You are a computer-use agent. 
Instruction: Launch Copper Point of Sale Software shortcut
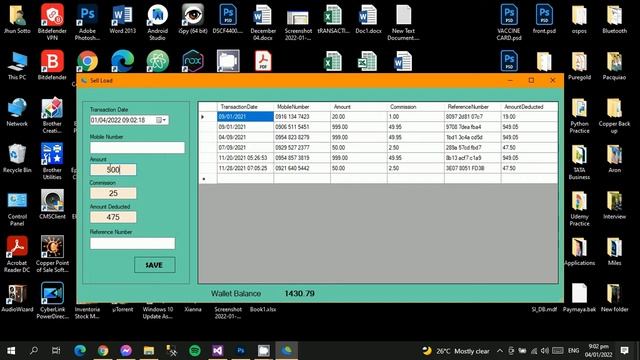click(52, 254)
